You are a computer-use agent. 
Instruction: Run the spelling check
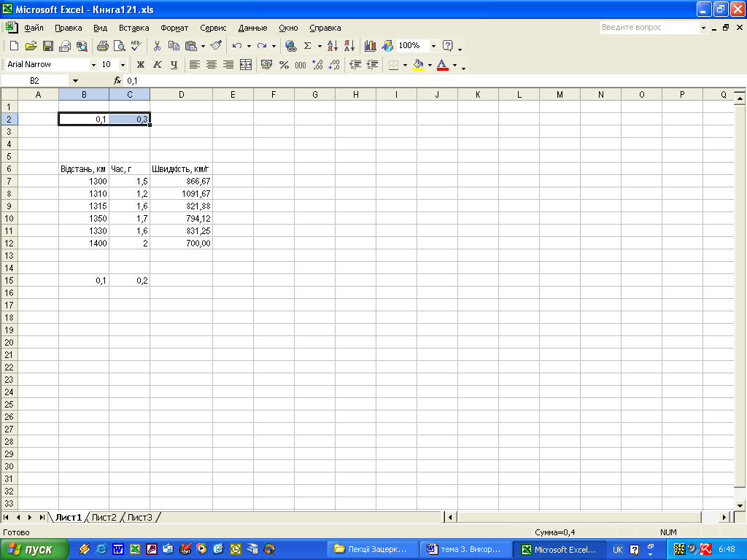tap(136, 46)
